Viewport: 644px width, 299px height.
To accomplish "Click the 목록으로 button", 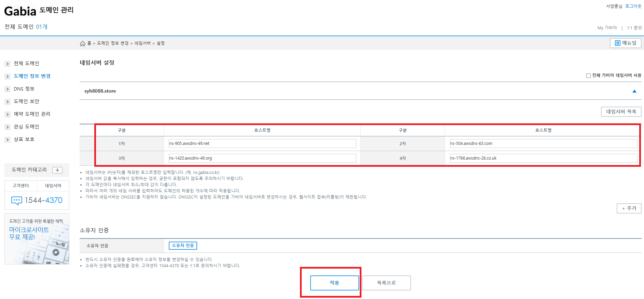I will point(386,283).
